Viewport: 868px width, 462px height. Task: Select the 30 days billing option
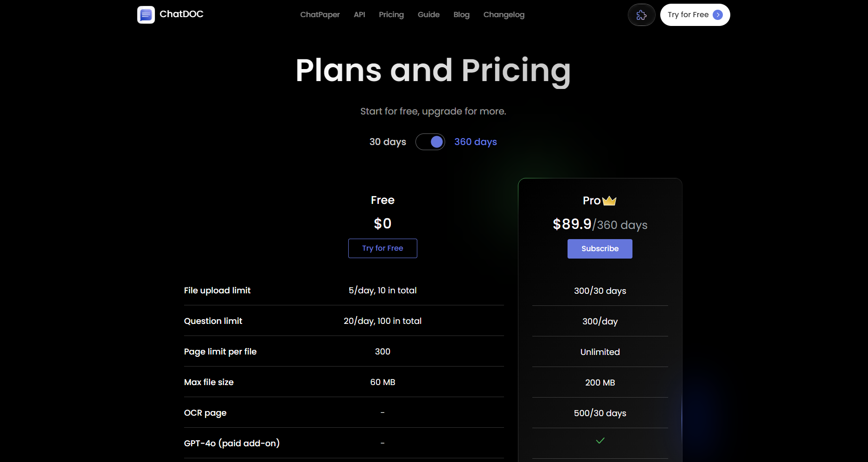coord(388,142)
